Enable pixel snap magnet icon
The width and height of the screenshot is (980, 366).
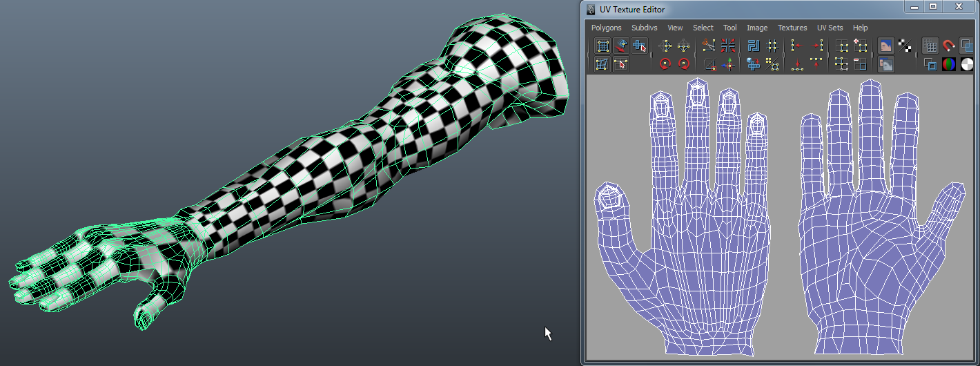[949, 46]
